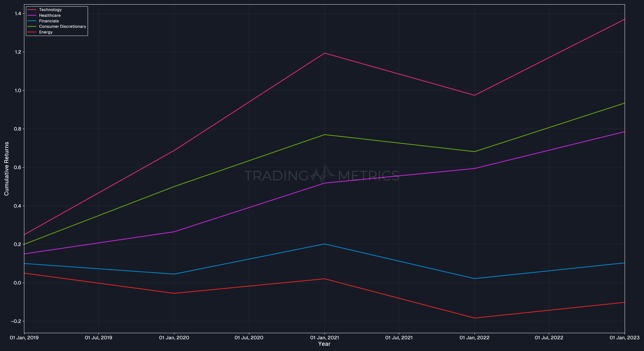Click the 0.0 y-axis tick label

pos(17,283)
